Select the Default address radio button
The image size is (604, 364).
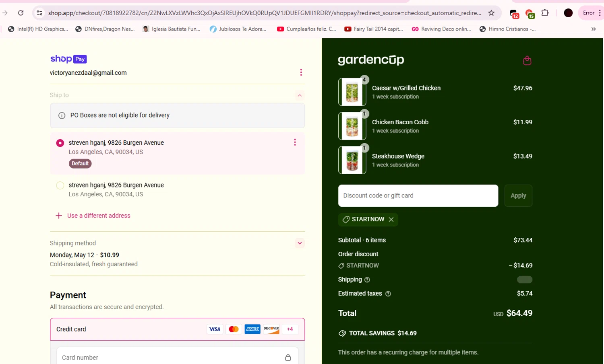60,143
